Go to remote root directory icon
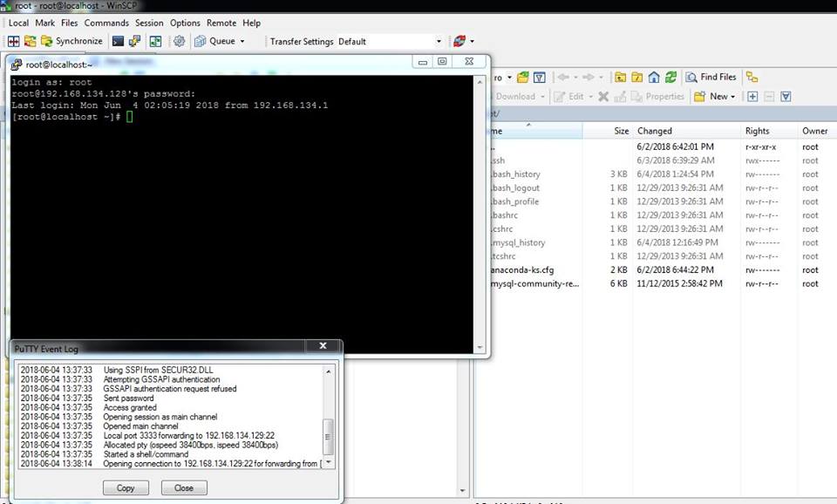This screenshot has height=504, width=837. 636,78
